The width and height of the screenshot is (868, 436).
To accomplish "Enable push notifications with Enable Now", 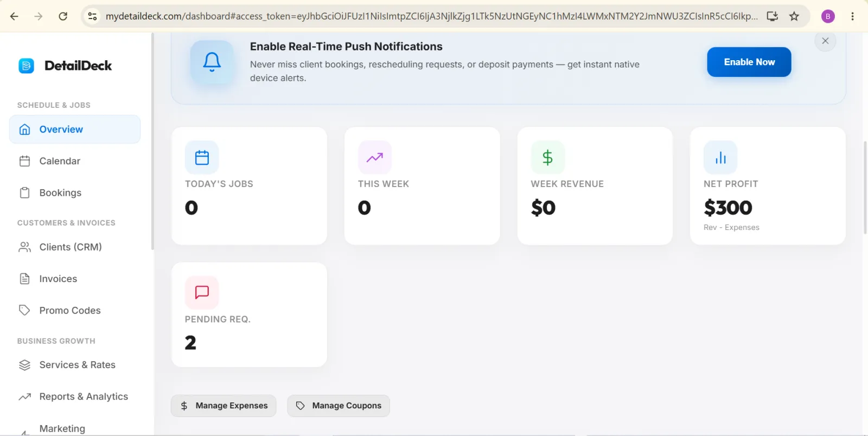I will tap(749, 62).
